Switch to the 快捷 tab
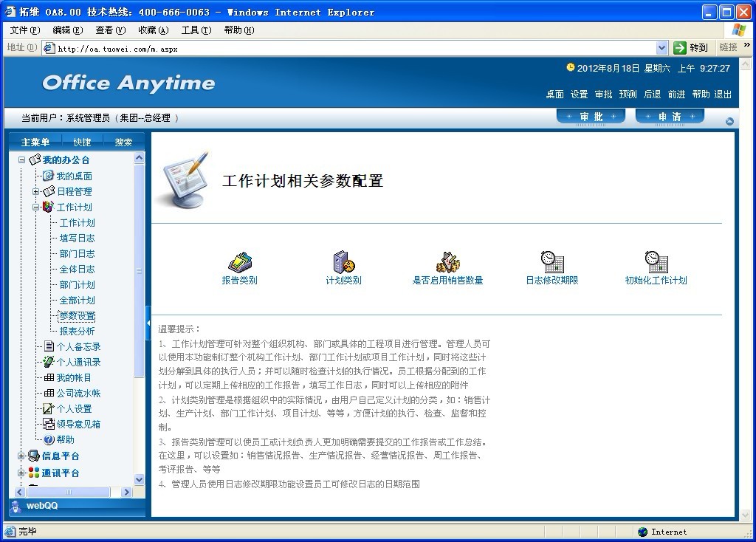 pyautogui.click(x=82, y=143)
